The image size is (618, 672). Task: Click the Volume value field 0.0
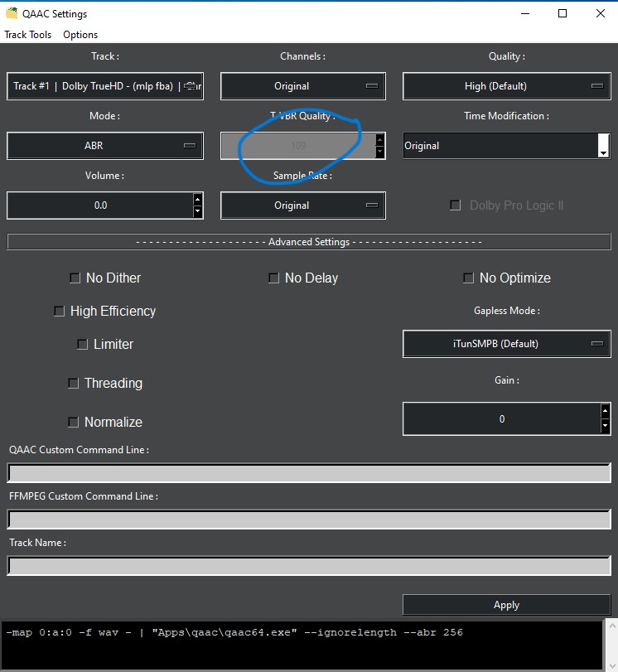click(100, 205)
